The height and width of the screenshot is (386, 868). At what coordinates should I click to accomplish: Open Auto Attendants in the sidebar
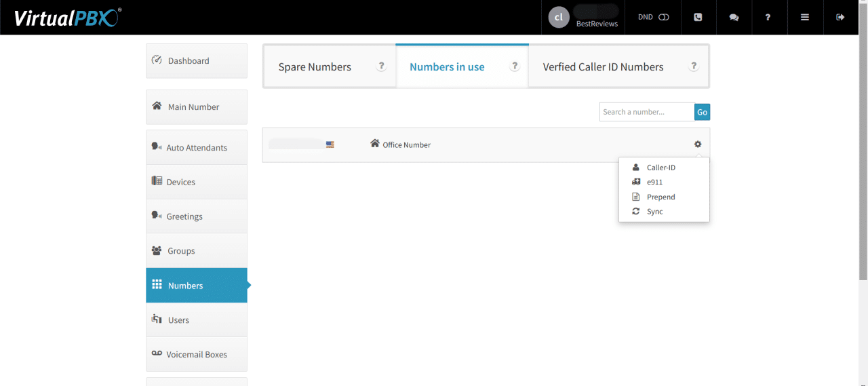pyautogui.click(x=197, y=147)
